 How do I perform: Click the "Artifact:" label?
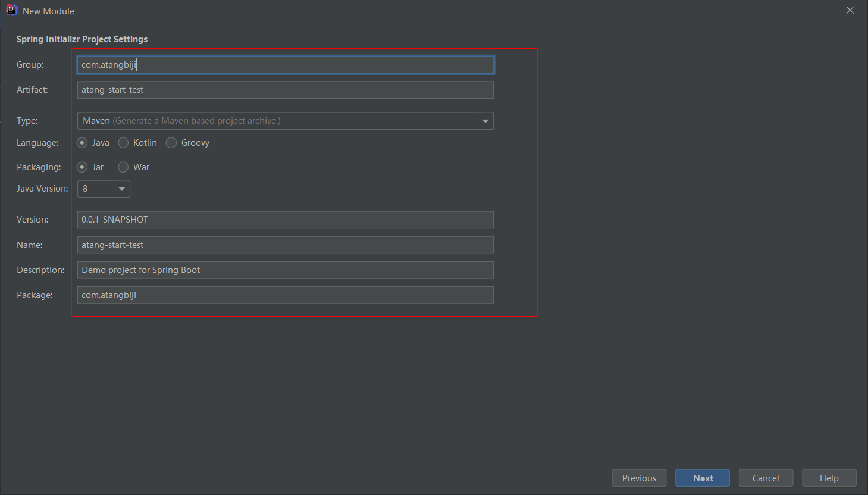tap(32, 90)
